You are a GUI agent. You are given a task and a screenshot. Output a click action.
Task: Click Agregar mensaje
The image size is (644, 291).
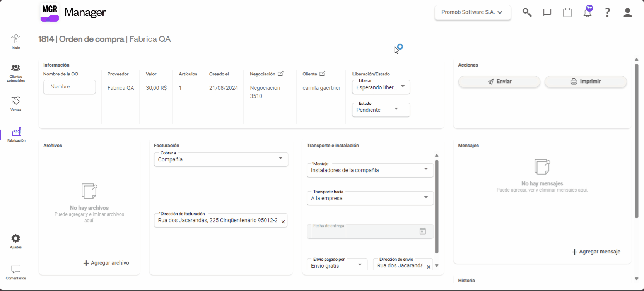click(596, 252)
